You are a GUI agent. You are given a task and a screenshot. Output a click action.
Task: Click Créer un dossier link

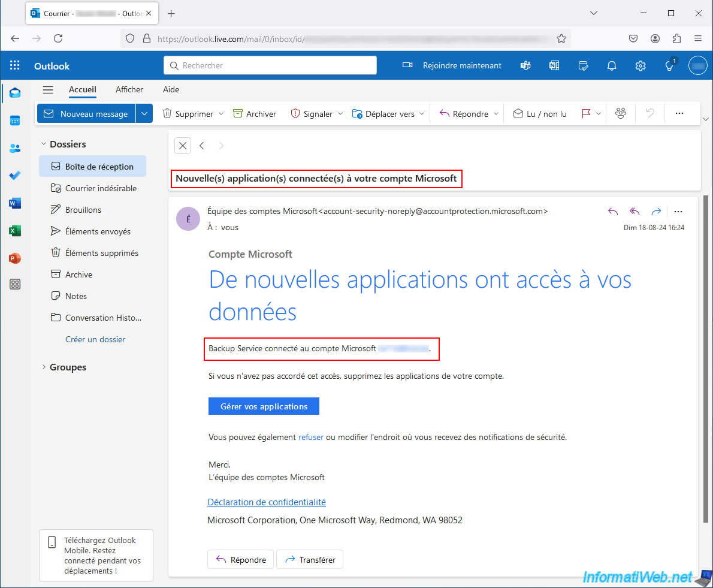95,339
